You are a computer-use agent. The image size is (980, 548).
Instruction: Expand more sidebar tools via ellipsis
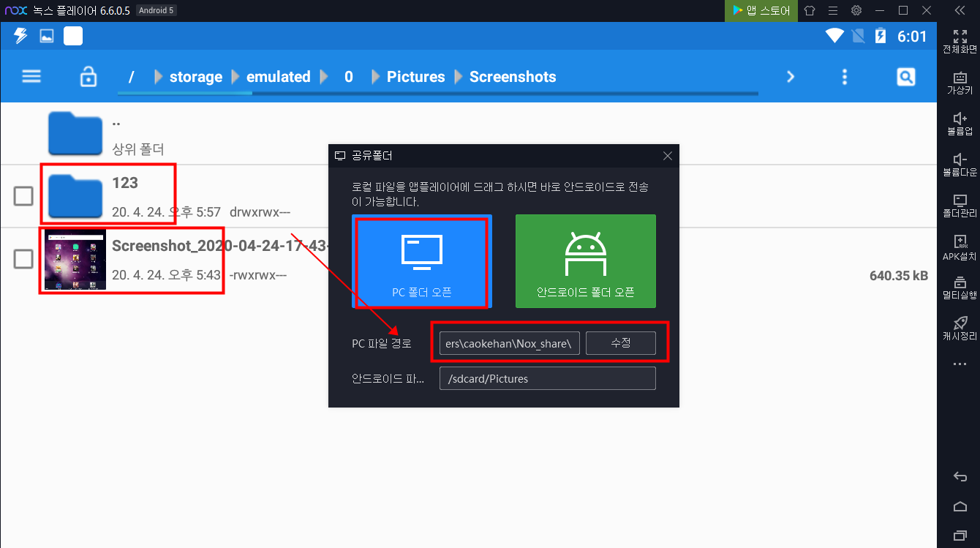click(x=960, y=364)
